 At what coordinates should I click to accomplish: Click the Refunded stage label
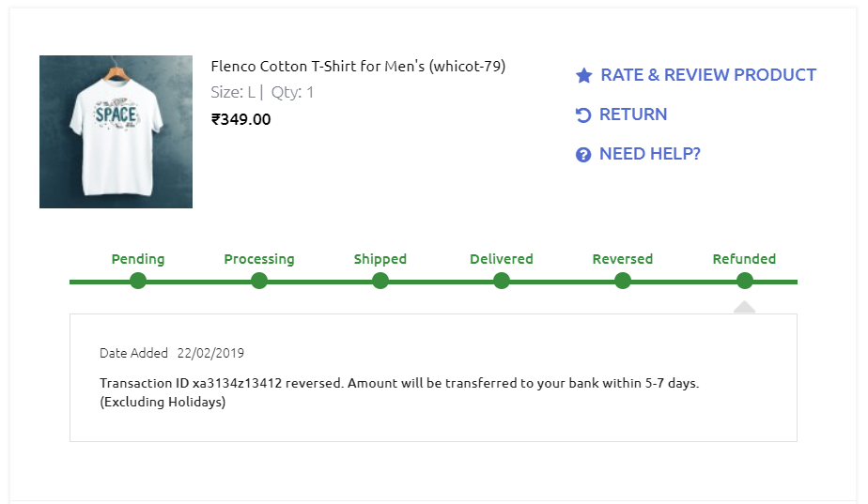point(744,259)
